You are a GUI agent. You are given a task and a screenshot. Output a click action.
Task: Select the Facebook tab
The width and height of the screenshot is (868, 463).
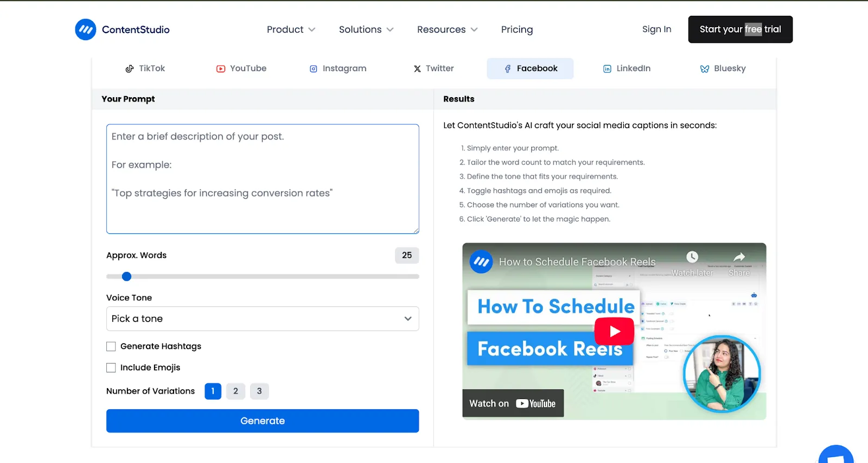click(x=530, y=68)
